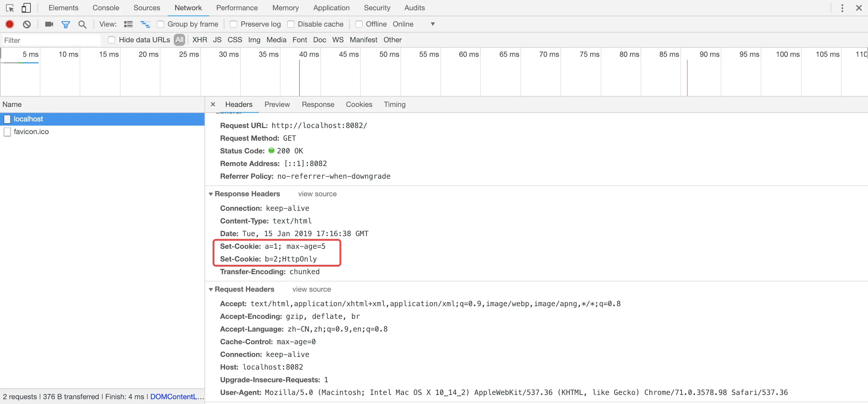The height and width of the screenshot is (404, 868).
Task: Open the network filter bar
Action: pyautogui.click(x=66, y=24)
